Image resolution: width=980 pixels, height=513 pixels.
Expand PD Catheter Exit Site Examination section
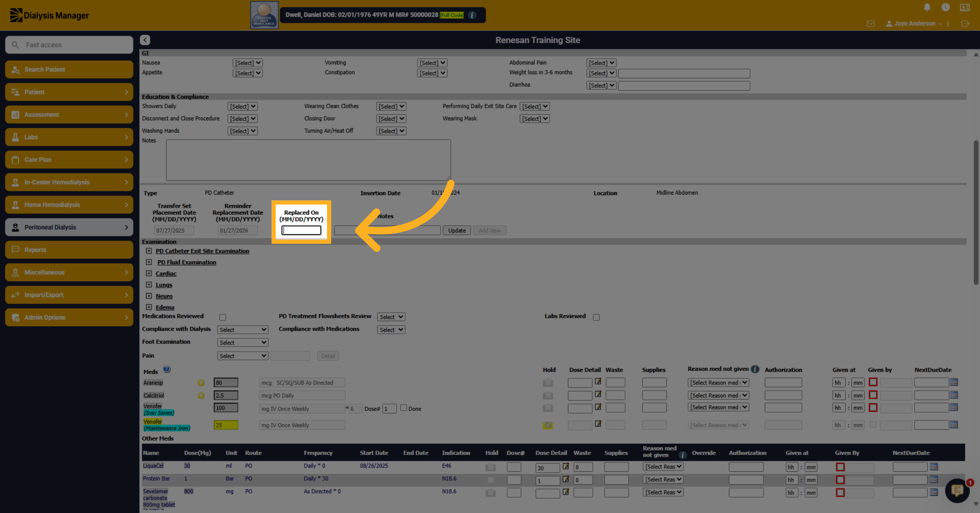(x=149, y=251)
